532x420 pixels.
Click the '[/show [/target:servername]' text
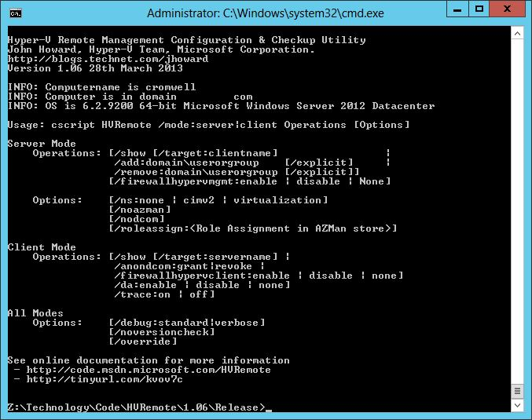pyautogui.click(x=193, y=257)
